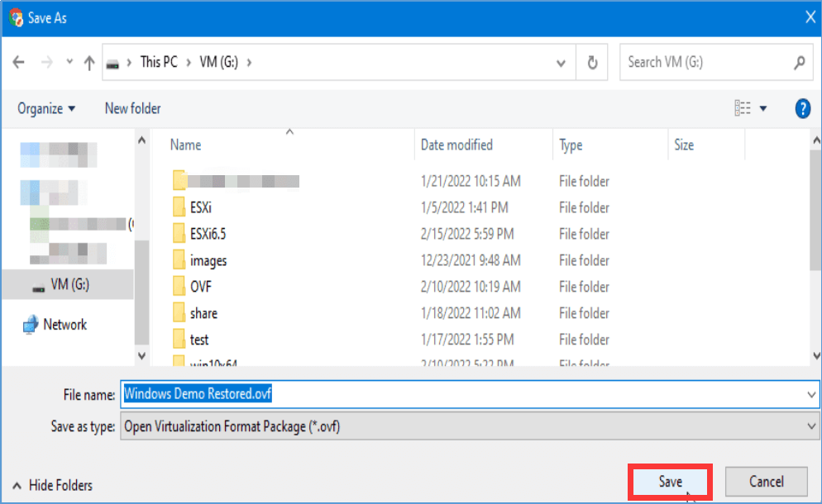Go back using the back arrow
Screen dimensions: 822x504
tap(19, 62)
